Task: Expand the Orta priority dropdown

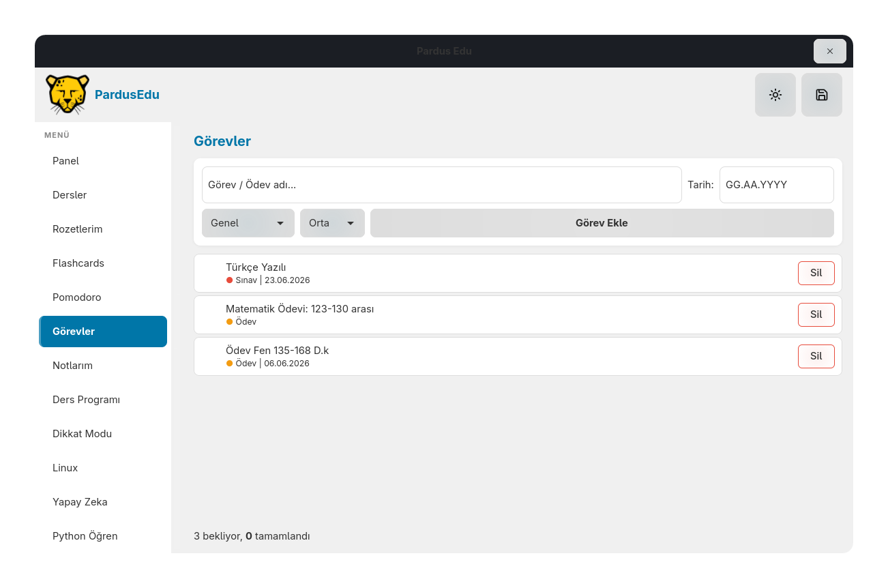Action: (x=332, y=223)
